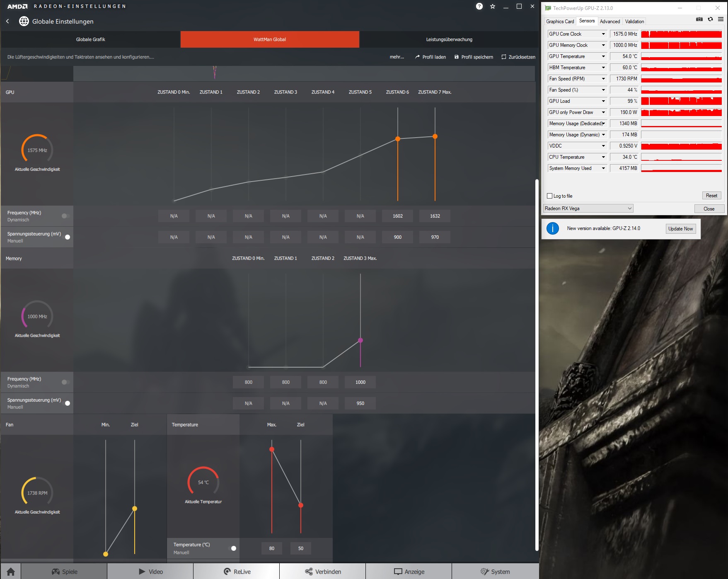Image resolution: width=728 pixels, height=579 pixels.
Task: Click the Profil speichern disk icon
Action: click(457, 57)
